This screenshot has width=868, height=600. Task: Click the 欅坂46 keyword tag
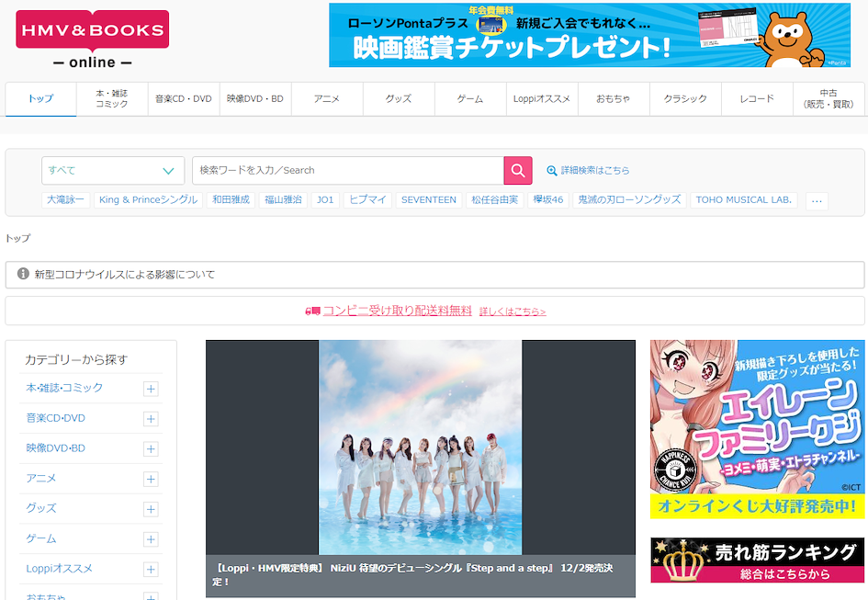click(x=548, y=200)
